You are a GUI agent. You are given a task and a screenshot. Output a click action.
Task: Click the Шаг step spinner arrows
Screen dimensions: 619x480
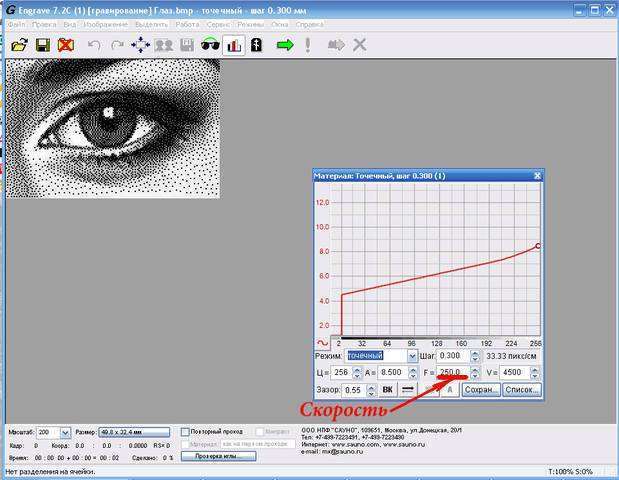(473, 356)
